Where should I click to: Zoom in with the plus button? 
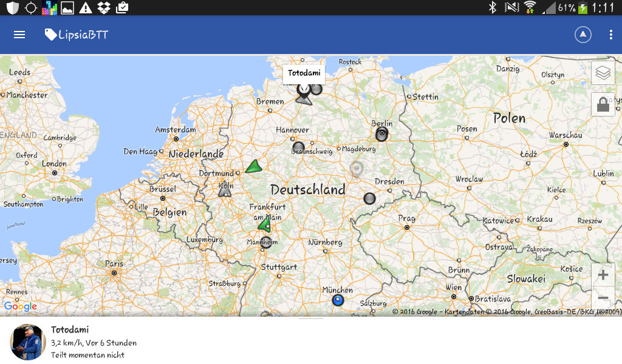[x=603, y=275]
